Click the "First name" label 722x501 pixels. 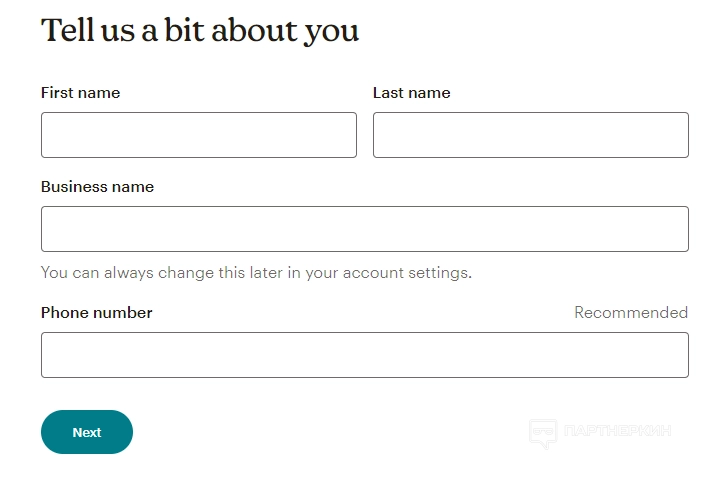80,93
